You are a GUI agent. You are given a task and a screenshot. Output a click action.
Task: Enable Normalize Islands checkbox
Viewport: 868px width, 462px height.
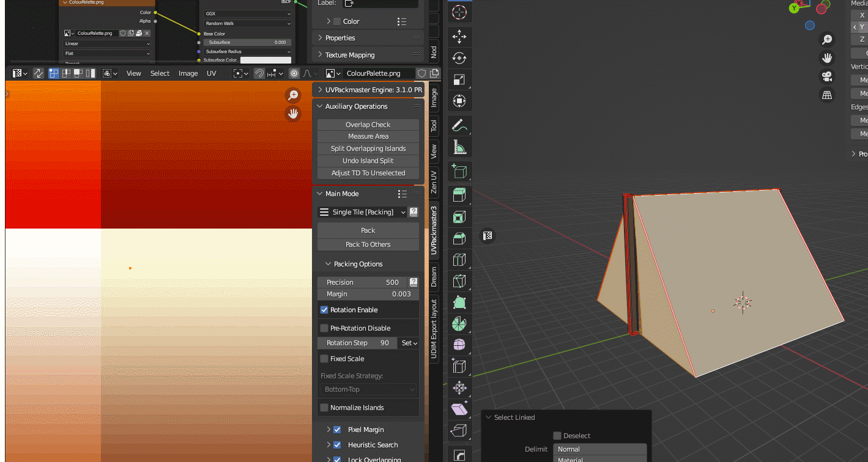point(324,408)
